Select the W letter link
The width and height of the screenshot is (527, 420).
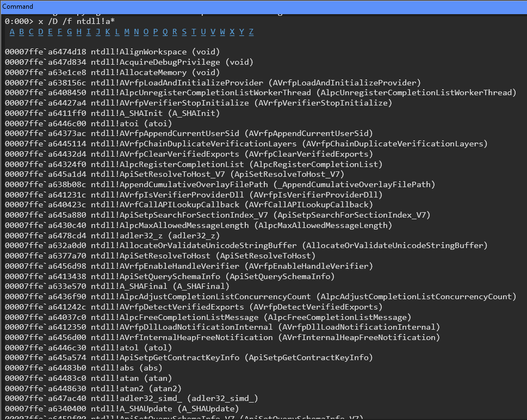222,32
